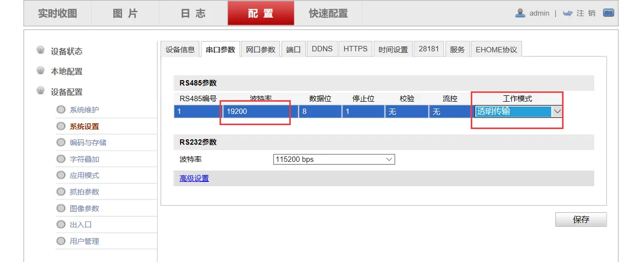Viewport: 644px width, 262px height.
Task: Open the 字符叠加 submenu label
Action: tap(84, 159)
